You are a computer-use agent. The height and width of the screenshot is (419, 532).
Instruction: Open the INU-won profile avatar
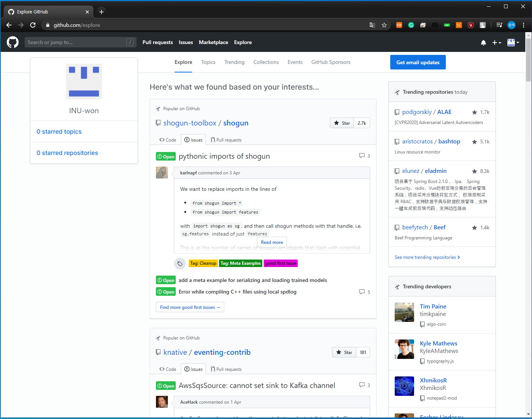84,81
